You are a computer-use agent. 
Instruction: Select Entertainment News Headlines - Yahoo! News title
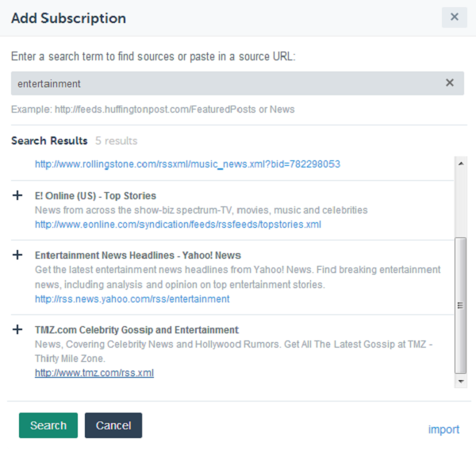138,256
